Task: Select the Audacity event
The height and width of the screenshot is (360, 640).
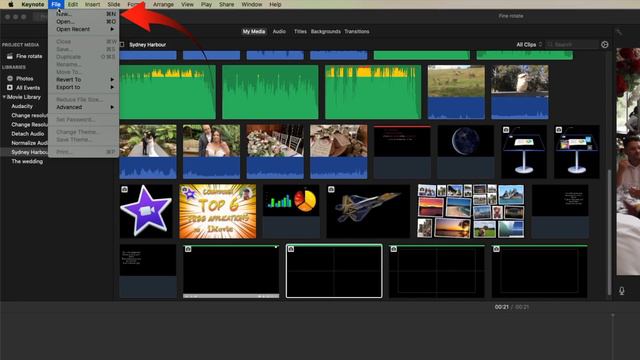Action: 22,106
